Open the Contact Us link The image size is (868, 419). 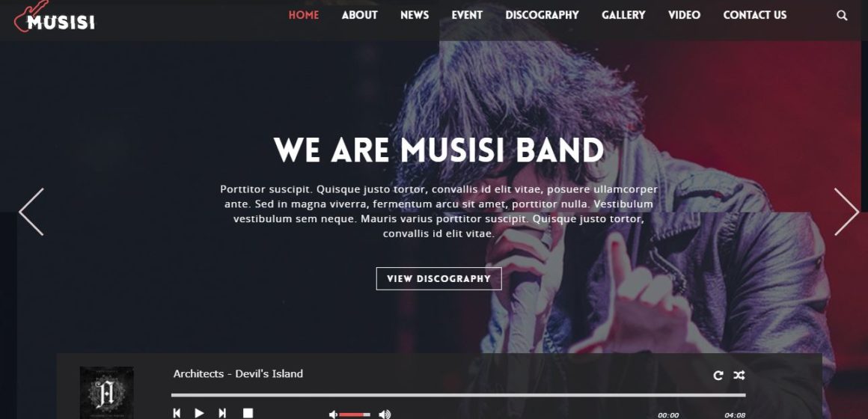pos(754,16)
